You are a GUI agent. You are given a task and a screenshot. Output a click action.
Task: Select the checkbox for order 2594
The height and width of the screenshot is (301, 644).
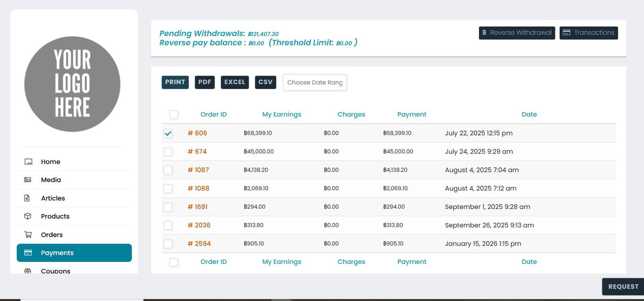[168, 244]
